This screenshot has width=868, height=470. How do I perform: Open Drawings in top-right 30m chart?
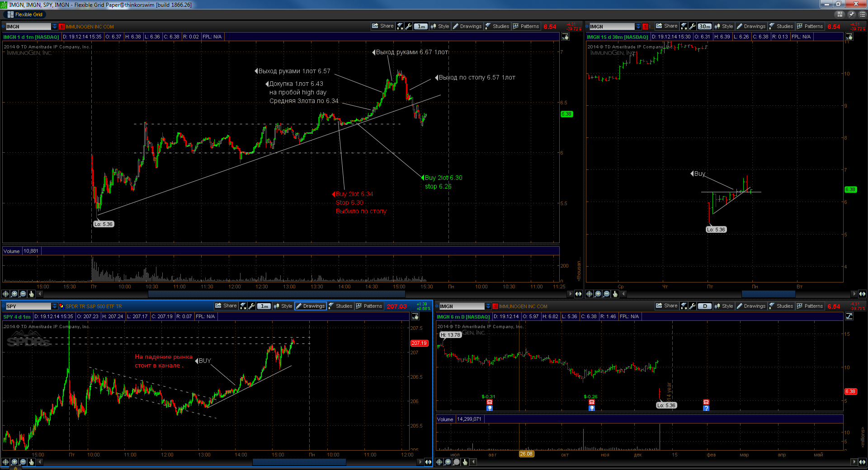[x=751, y=26]
